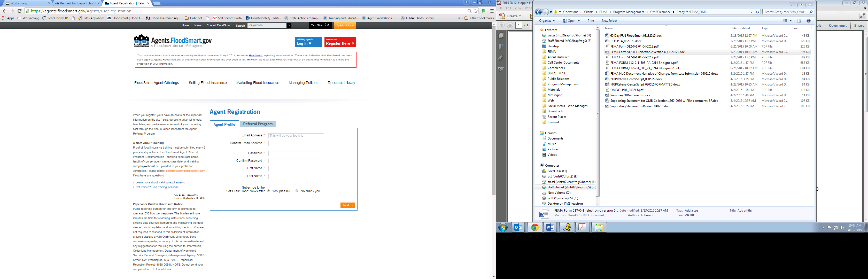Open the Quick Links dropdown

345,25
